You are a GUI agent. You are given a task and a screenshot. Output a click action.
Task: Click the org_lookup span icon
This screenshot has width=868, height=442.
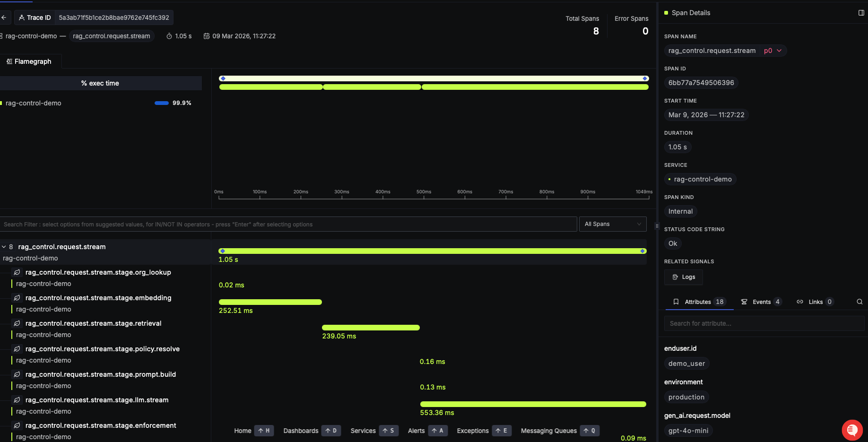17,272
